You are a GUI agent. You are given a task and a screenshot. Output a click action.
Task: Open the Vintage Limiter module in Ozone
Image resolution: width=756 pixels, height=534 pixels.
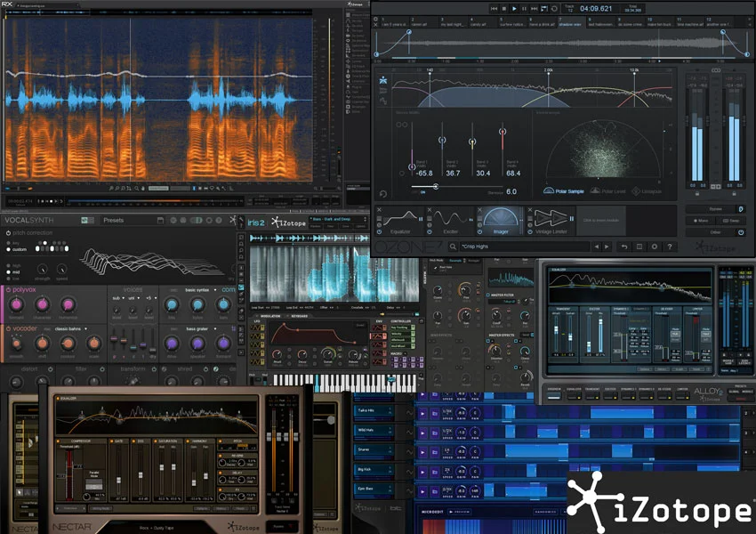click(551, 221)
